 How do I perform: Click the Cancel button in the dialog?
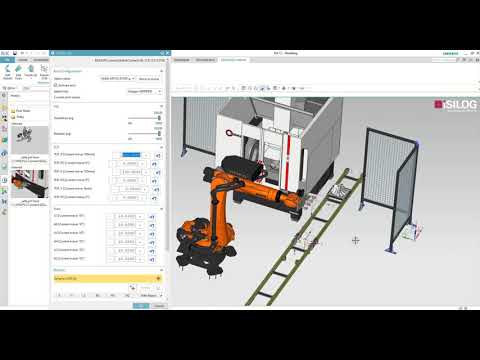[x=159, y=306]
